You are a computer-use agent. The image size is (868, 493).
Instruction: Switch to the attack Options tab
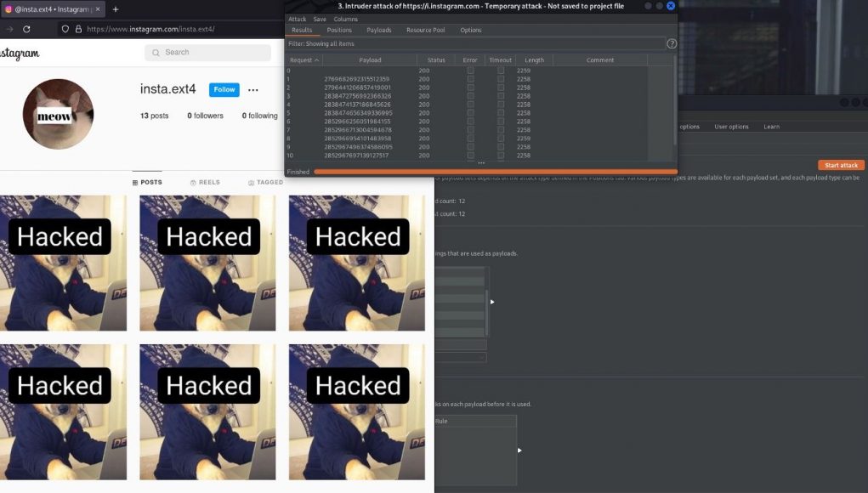tap(471, 30)
